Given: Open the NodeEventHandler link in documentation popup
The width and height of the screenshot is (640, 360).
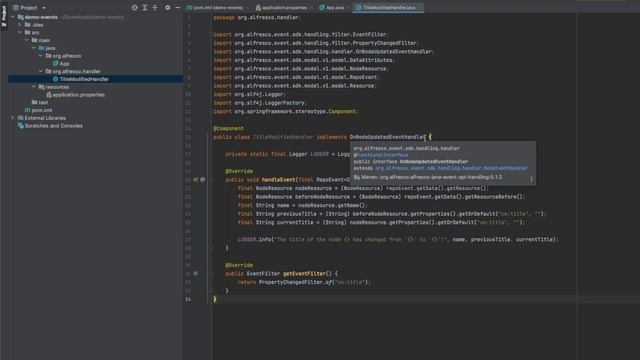Looking at the screenshot, I should point(451,168).
